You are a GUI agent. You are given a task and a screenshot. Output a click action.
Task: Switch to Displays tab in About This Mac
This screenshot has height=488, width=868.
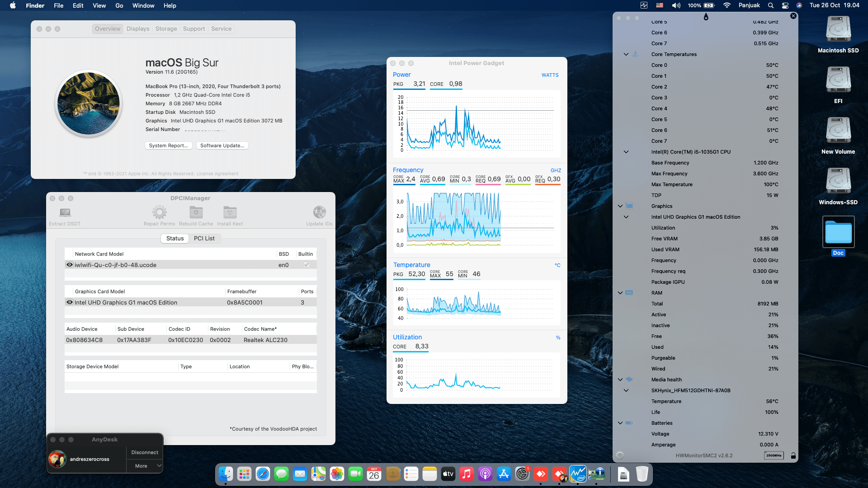[138, 28]
